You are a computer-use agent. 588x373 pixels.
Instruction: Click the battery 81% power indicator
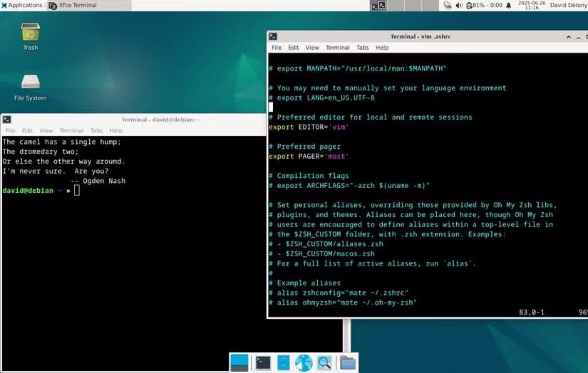click(484, 5)
